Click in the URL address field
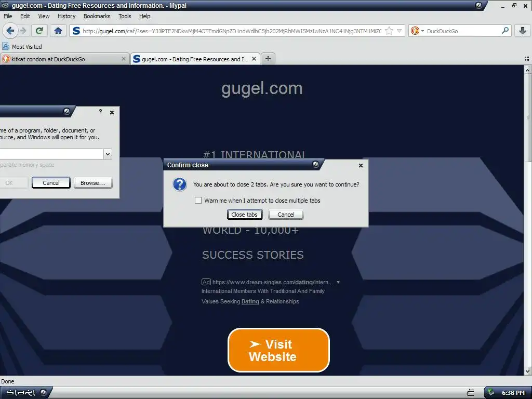Image resolution: width=532 pixels, height=399 pixels. (x=232, y=31)
